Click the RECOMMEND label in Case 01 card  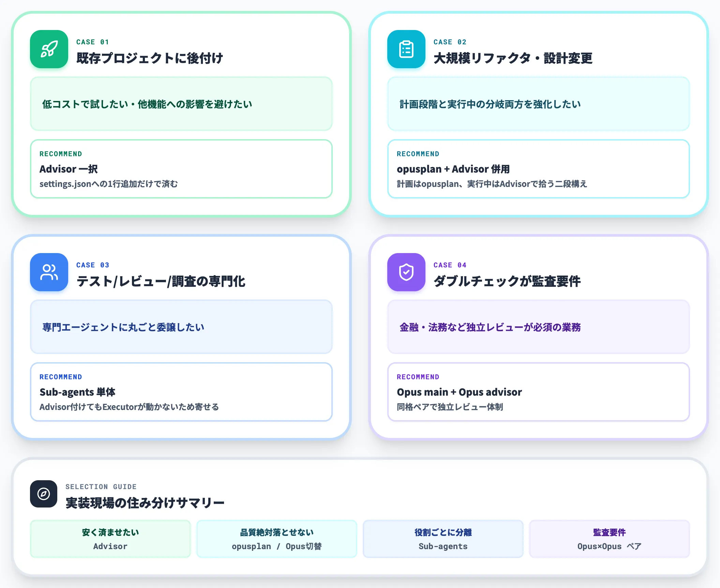pos(61,154)
